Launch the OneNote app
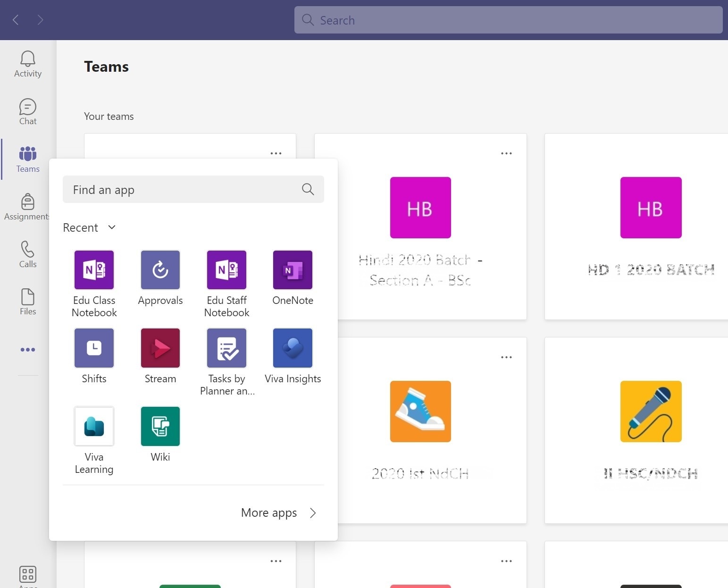This screenshot has height=588, width=728. coord(293,270)
